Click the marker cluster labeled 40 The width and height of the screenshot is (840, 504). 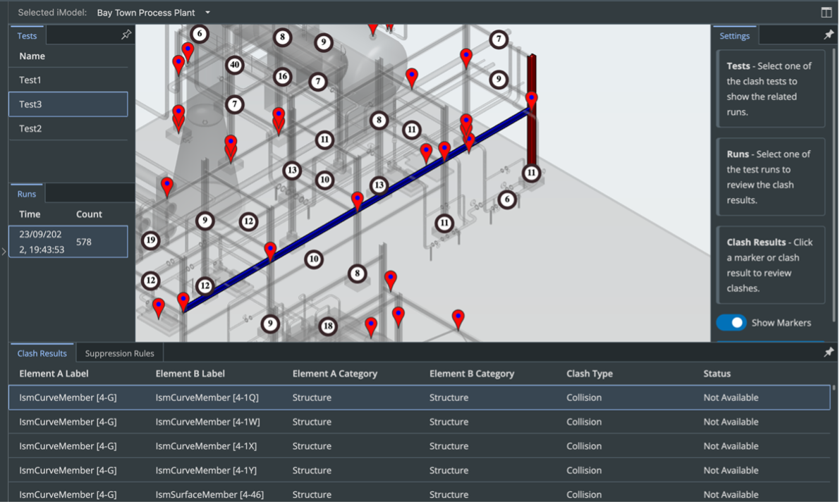pyautogui.click(x=235, y=66)
